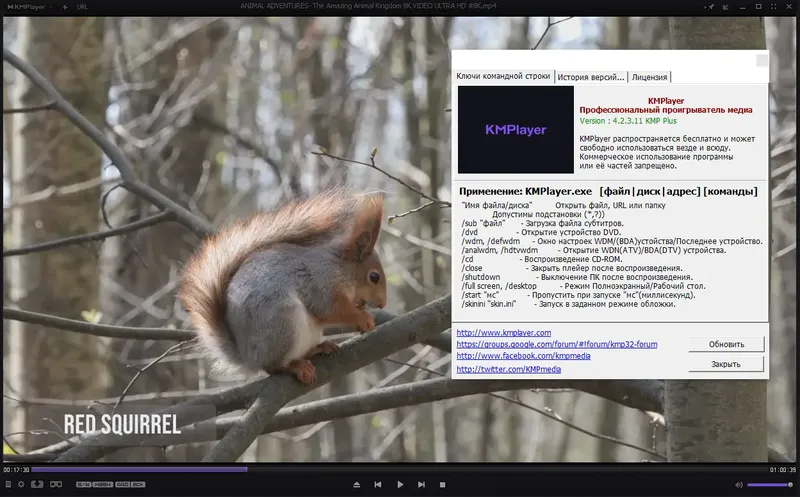Viewport: 800px width, 497px height.
Task: Open the Google groups kmp32-forum link
Action: tap(557, 344)
